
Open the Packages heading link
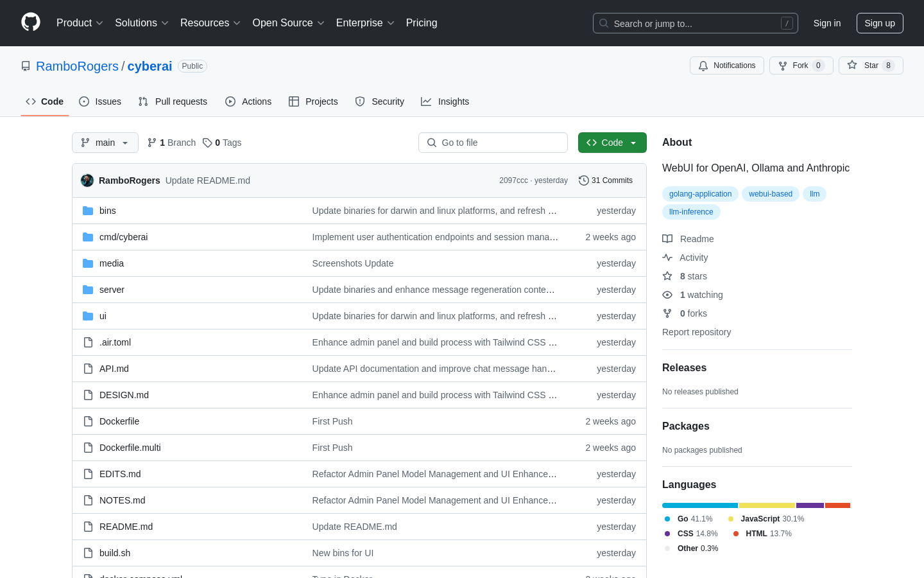686,426
